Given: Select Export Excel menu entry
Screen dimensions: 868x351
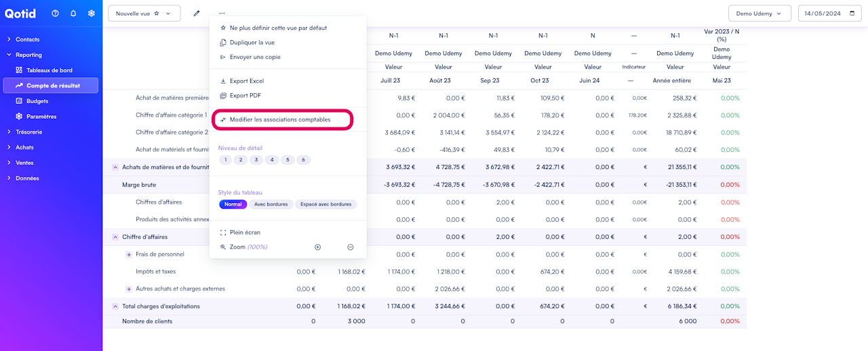Looking at the screenshot, I should [x=246, y=81].
